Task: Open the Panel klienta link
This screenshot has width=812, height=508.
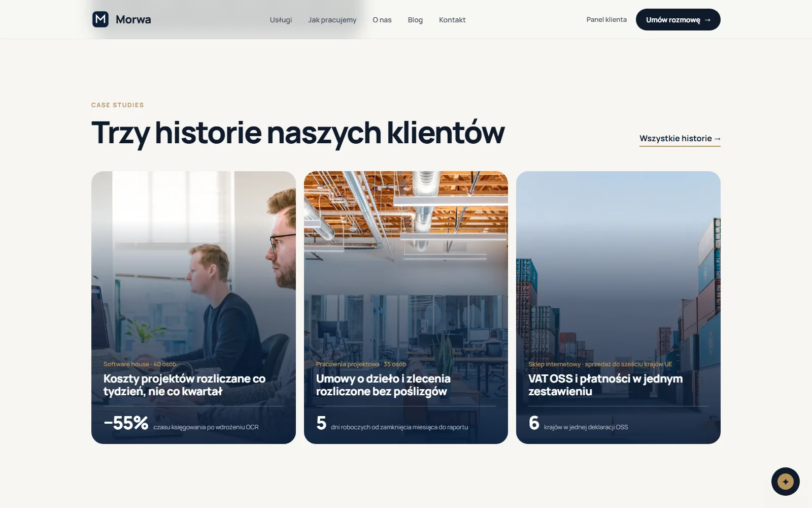Action: tap(606, 19)
